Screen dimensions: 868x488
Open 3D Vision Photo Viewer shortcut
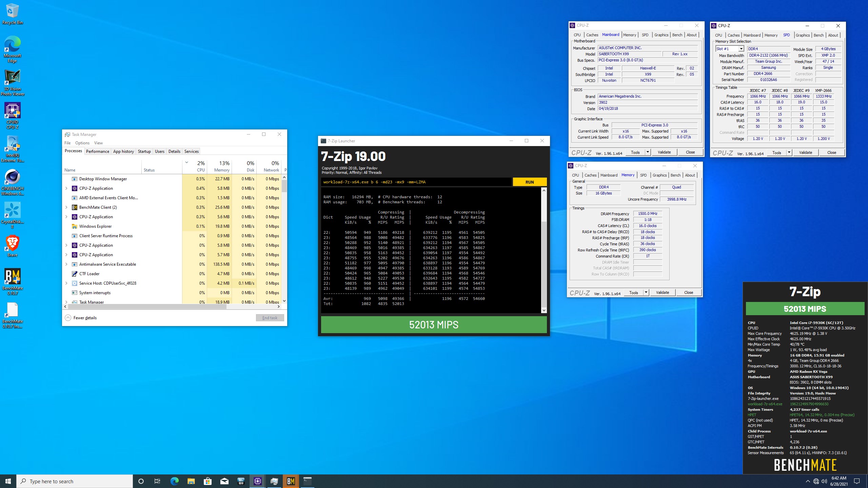point(13,82)
